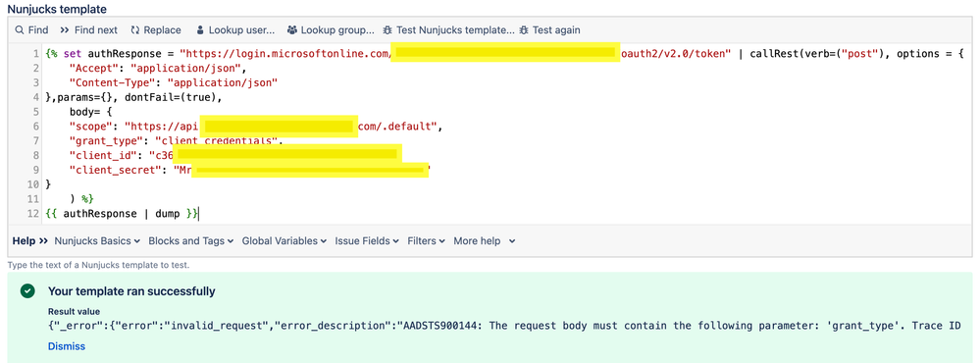Viewport: 980px width, 363px height.
Task: Click the Lookup user person icon
Action: [x=200, y=30]
